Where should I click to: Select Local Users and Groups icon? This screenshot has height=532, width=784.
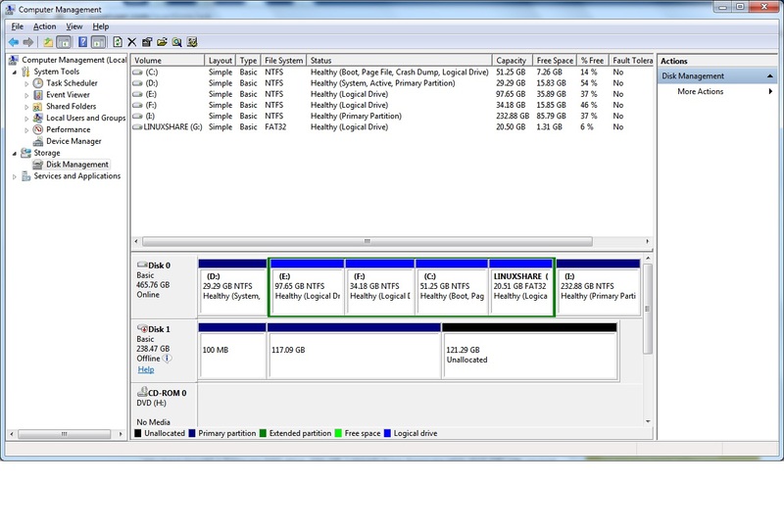click(38, 118)
